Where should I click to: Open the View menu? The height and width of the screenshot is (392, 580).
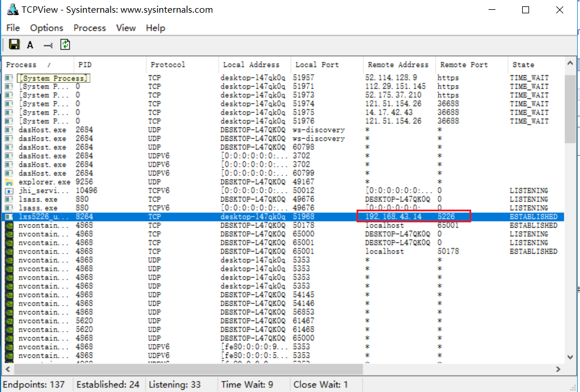pyautogui.click(x=126, y=28)
